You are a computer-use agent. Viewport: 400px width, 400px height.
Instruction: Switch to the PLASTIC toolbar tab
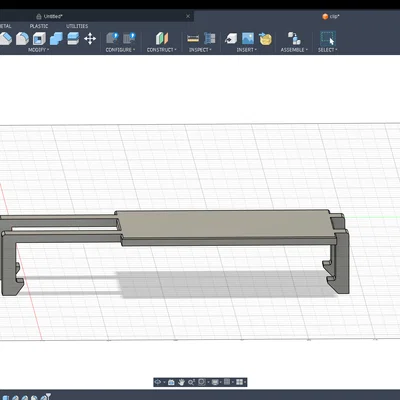pos(39,26)
